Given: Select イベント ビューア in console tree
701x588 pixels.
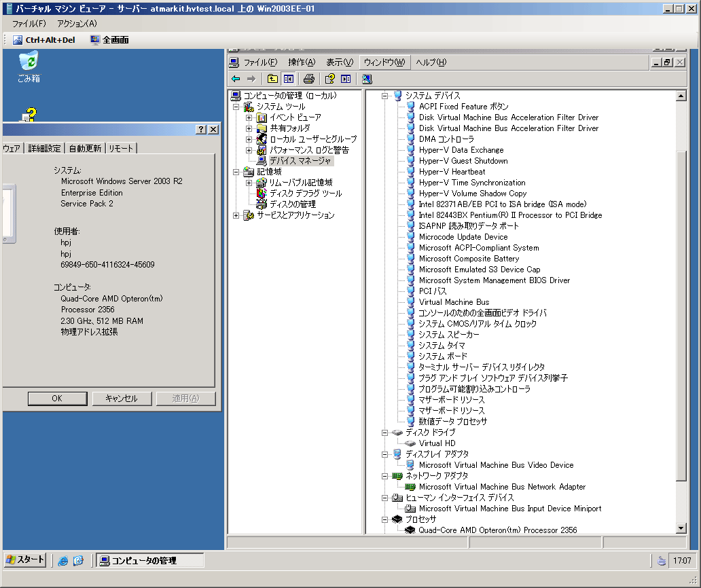Looking at the screenshot, I should click(295, 117).
